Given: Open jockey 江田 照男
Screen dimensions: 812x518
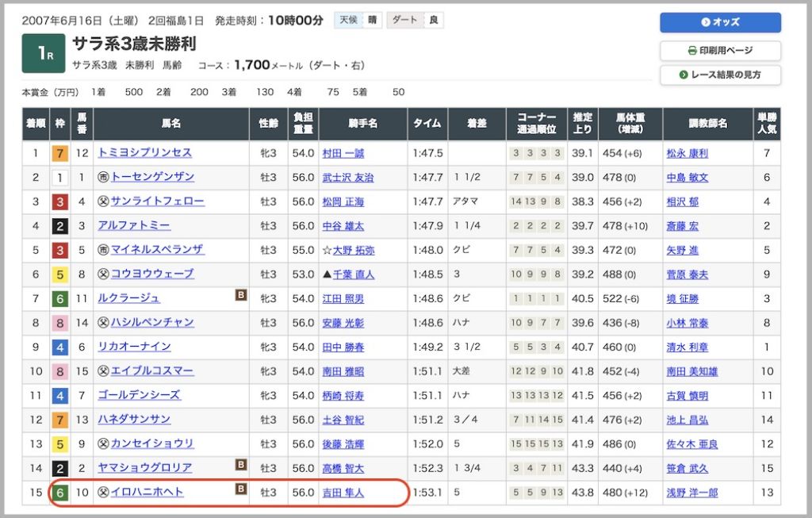Looking at the screenshot, I should pyautogui.click(x=343, y=299).
